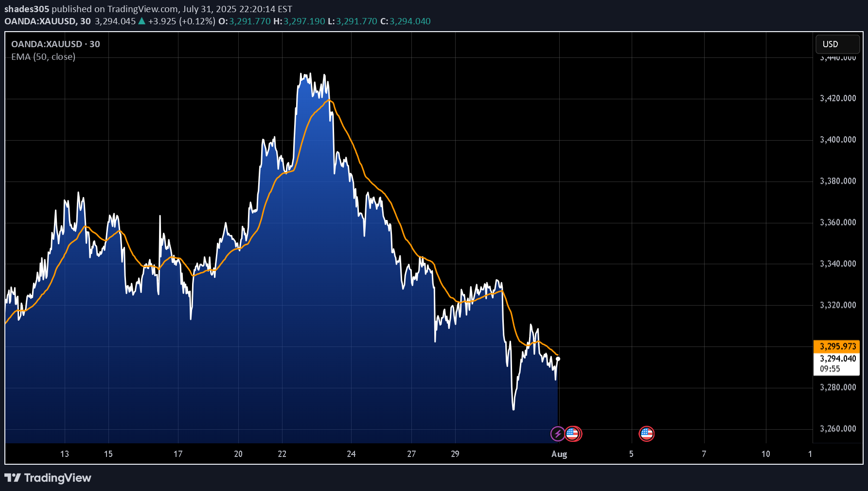Click the 3,400.000 price scale level
This screenshot has width=868, height=491.
(837, 140)
